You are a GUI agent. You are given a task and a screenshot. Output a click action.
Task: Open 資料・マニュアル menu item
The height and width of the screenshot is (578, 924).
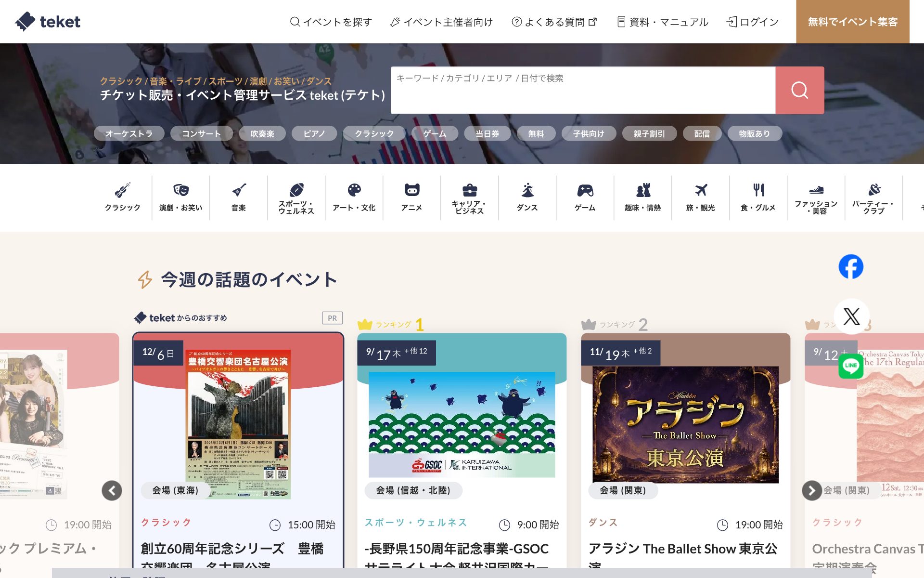(x=663, y=22)
